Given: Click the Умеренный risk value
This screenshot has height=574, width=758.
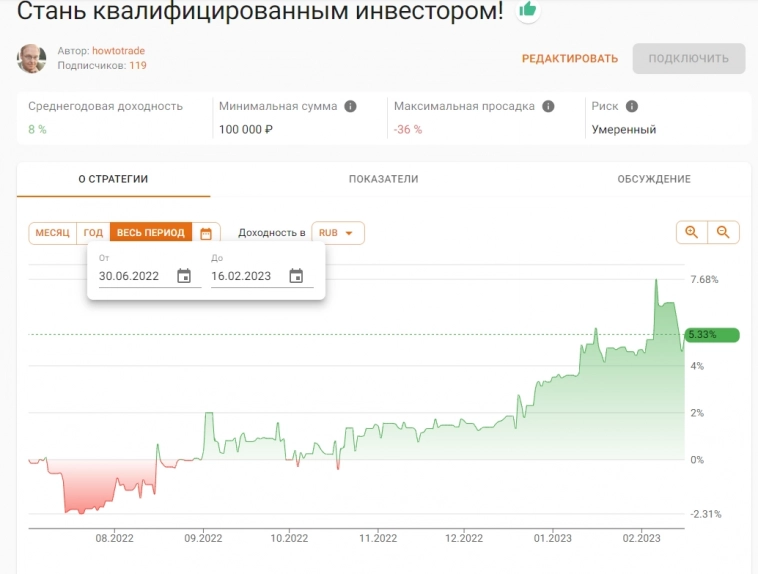Looking at the screenshot, I should pyautogui.click(x=624, y=130).
